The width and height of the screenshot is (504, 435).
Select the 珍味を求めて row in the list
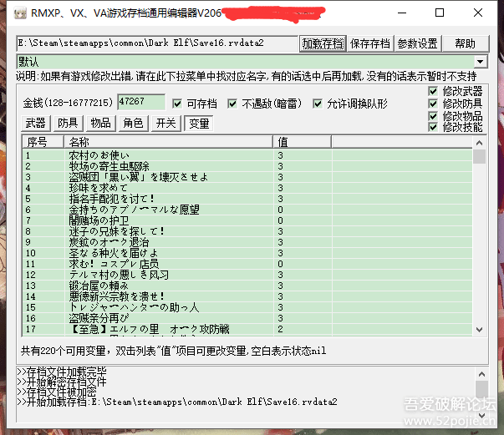tap(100, 188)
